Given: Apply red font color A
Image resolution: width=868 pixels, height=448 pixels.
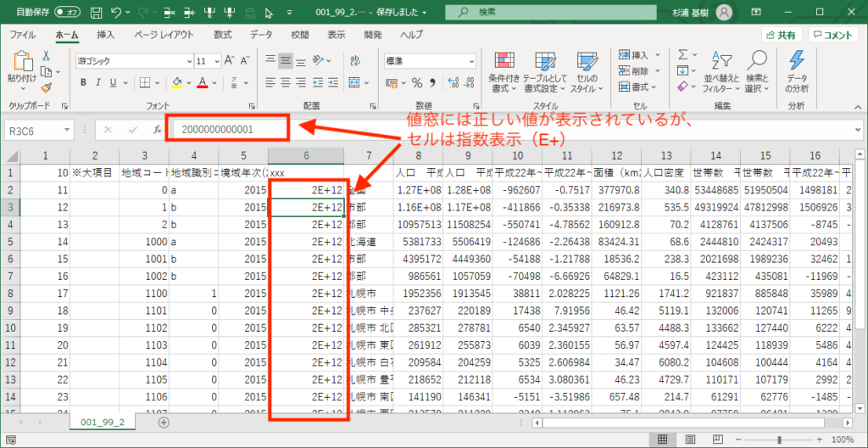Looking at the screenshot, I should point(202,82).
